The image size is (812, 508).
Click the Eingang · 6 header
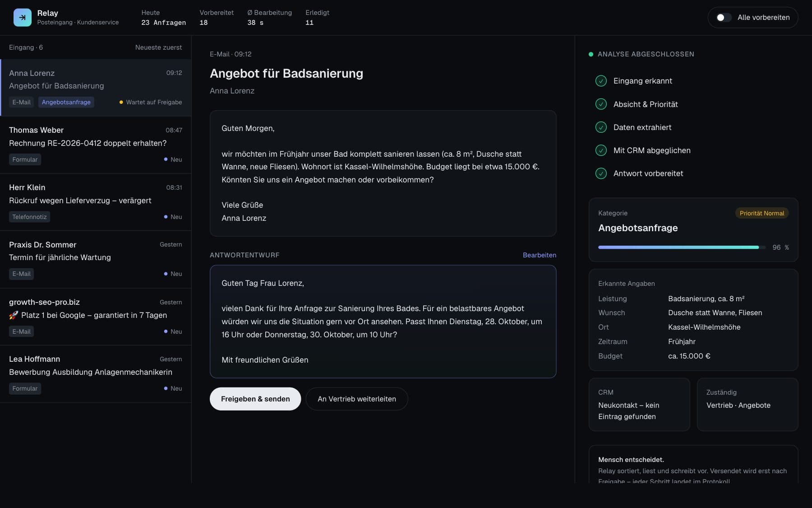coord(26,47)
